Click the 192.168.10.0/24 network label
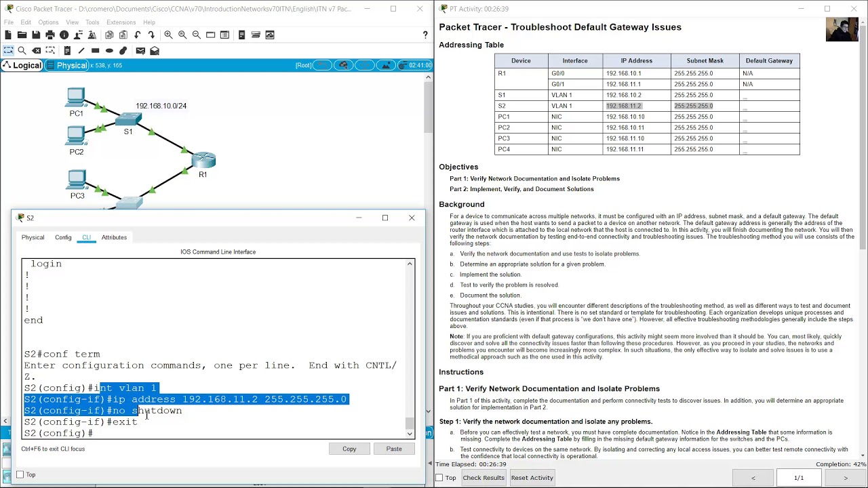This screenshot has width=868, height=488. coord(161,106)
